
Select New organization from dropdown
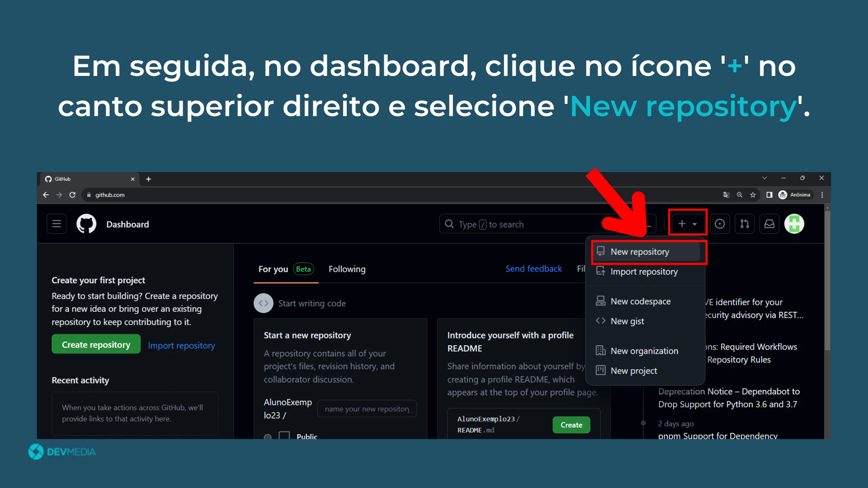pos(644,350)
